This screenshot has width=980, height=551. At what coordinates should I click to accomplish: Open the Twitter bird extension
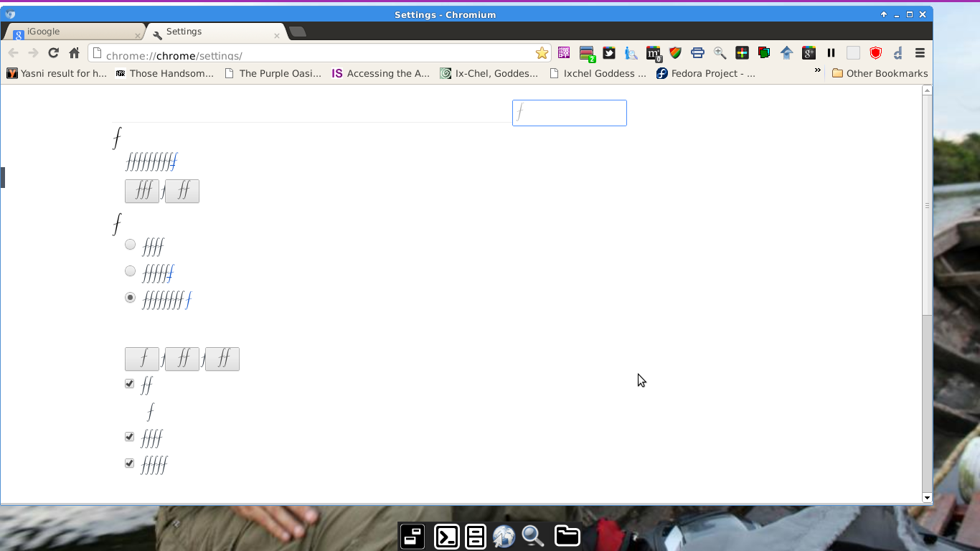click(x=609, y=53)
